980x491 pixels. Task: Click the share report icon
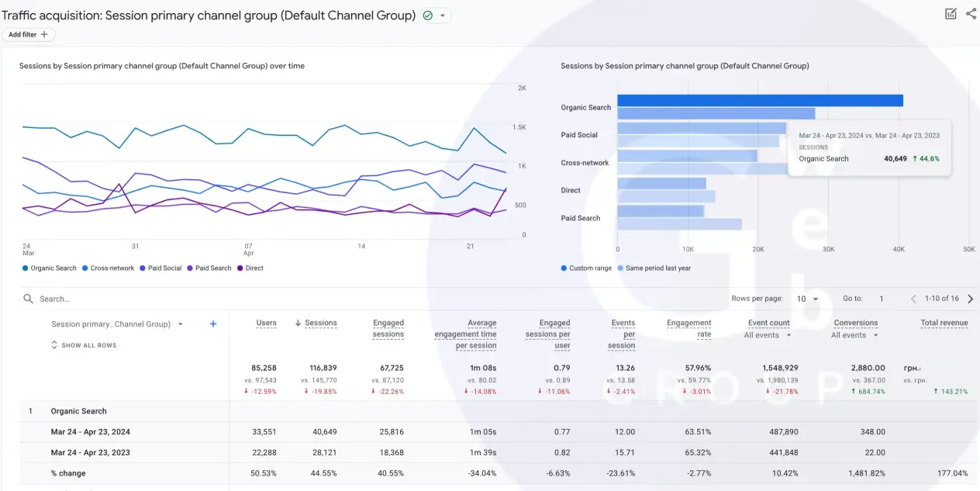(971, 14)
